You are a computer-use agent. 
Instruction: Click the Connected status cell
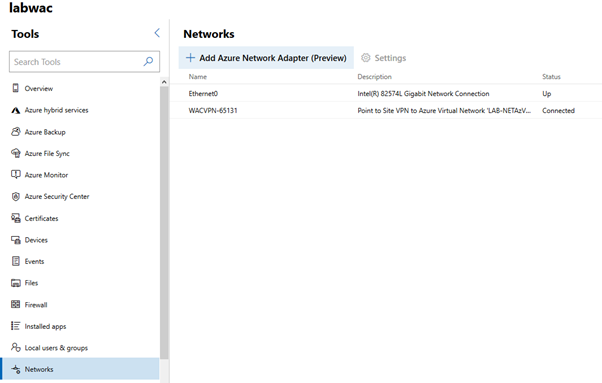click(558, 110)
